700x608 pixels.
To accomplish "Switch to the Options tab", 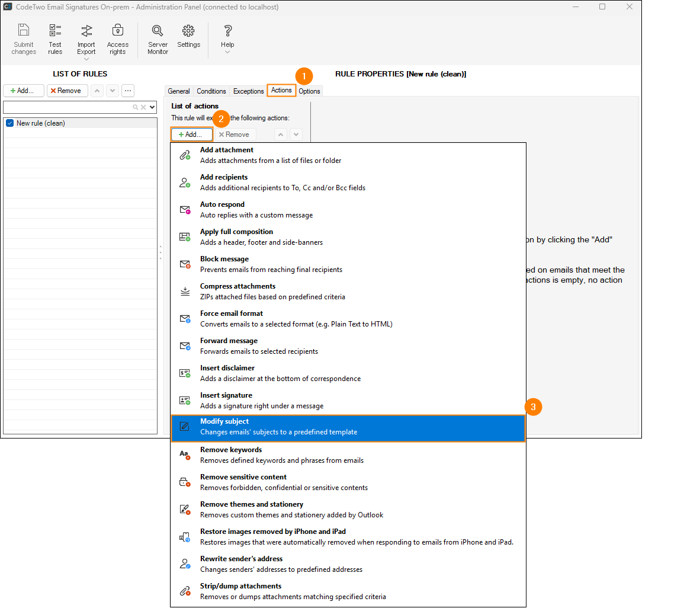I will pyautogui.click(x=309, y=91).
